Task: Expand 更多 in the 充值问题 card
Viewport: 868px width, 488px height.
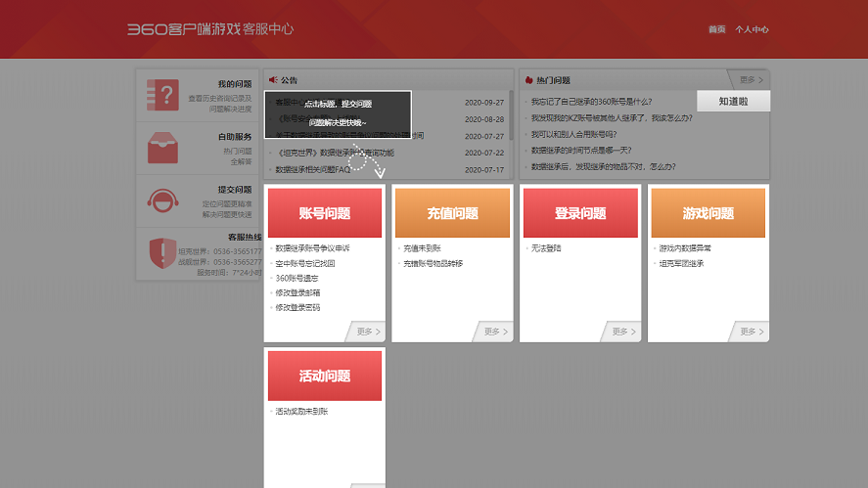Action: [495, 332]
